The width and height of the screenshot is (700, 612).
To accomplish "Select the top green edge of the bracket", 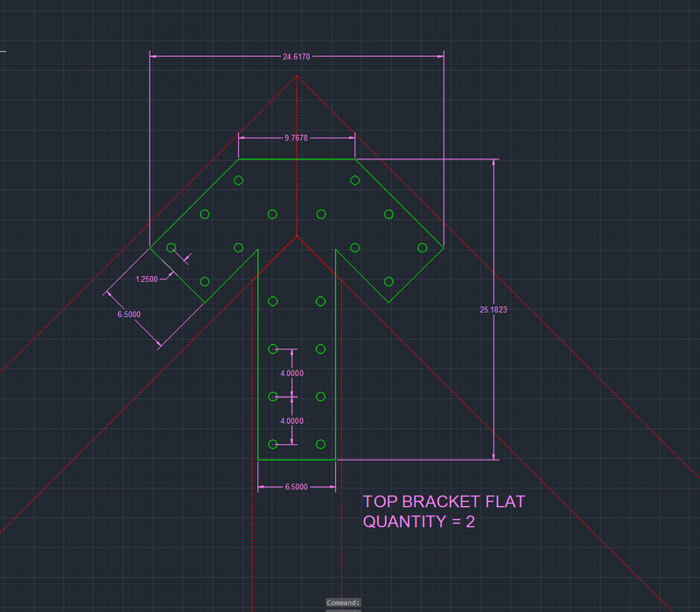I will point(297,159).
